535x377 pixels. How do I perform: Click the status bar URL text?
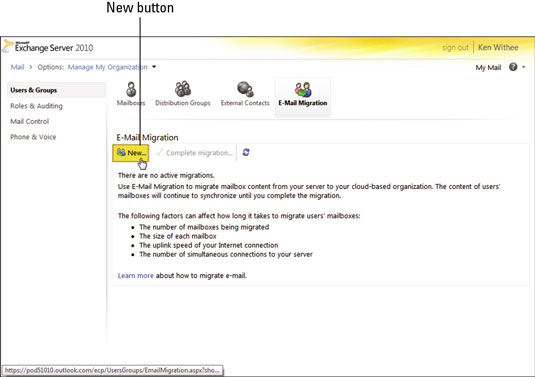pos(113,370)
